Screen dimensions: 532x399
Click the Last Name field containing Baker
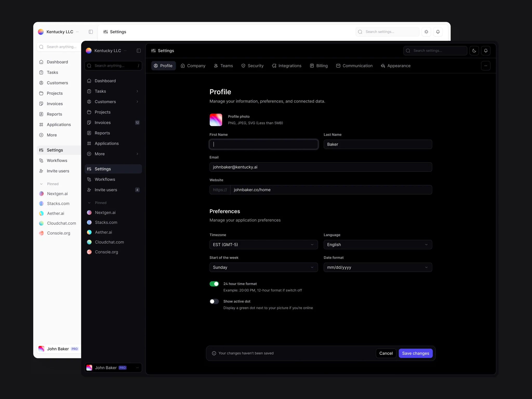[378, 144]
